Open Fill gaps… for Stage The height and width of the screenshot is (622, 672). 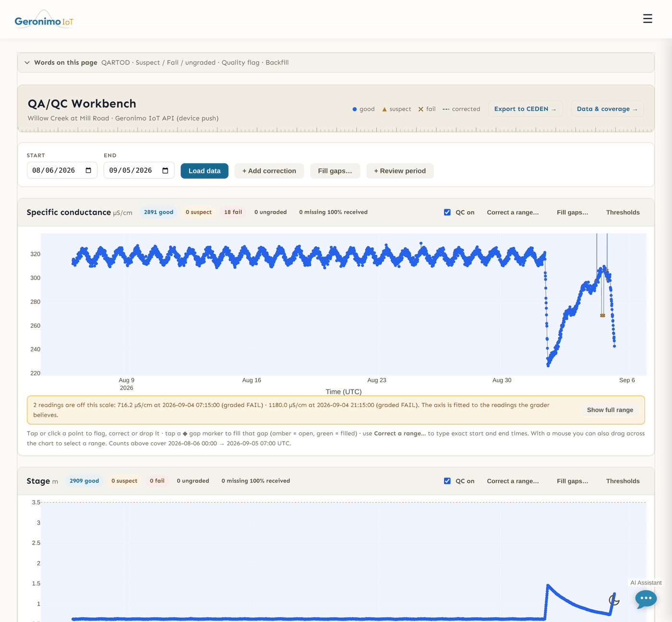572,481
